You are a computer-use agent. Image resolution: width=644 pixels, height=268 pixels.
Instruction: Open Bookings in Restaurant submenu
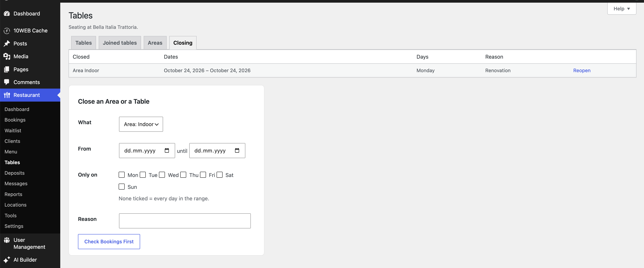(15, 120)
